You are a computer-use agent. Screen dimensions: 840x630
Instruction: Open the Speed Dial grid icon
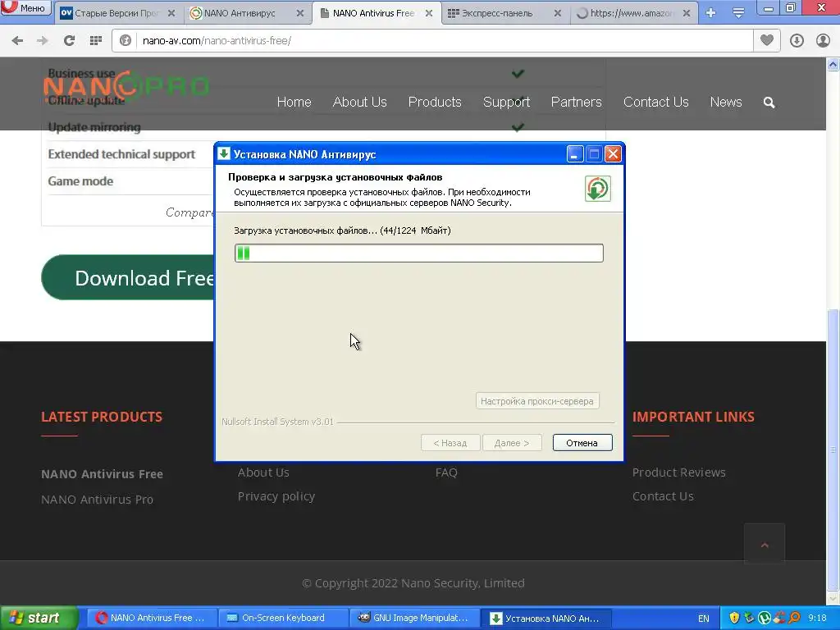point(96,41)
